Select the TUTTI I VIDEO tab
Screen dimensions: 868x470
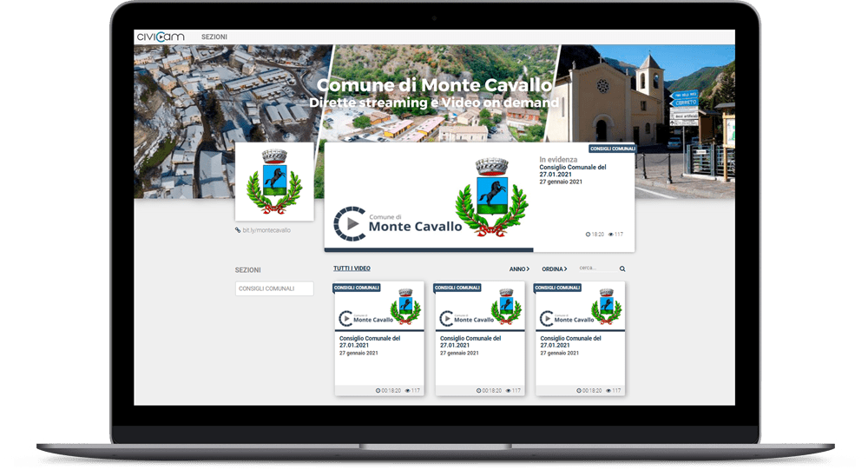click(x=352, y=268)
